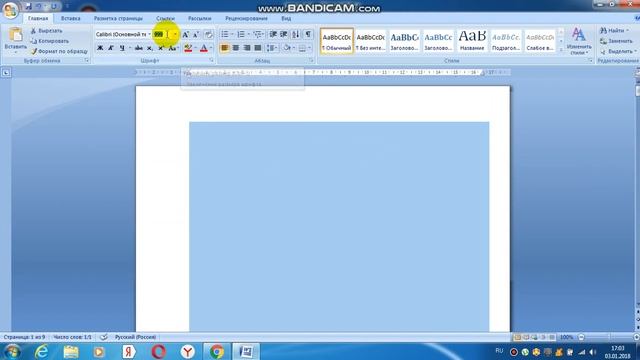Click the Paste (Вставить) button

(16, 40)
